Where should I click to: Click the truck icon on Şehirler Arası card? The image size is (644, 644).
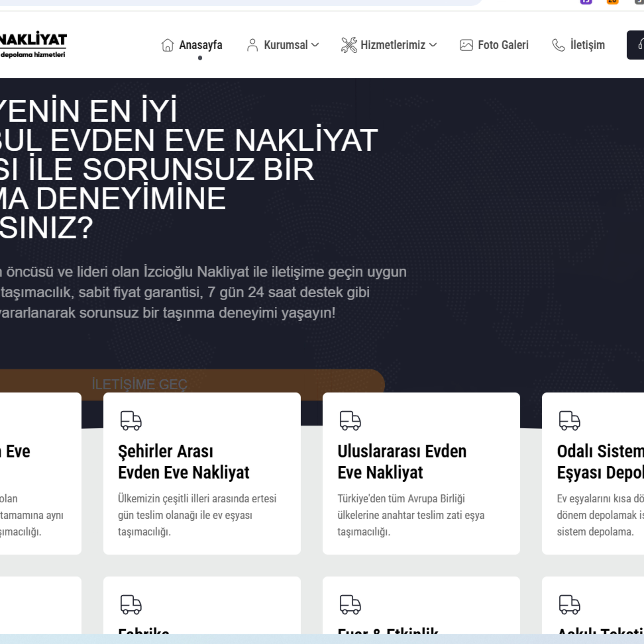(x=131, y=420)
